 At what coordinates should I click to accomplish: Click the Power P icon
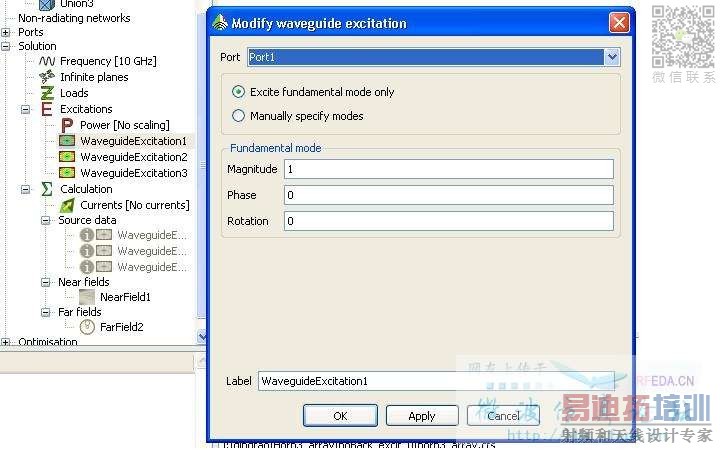click(67, 125)
